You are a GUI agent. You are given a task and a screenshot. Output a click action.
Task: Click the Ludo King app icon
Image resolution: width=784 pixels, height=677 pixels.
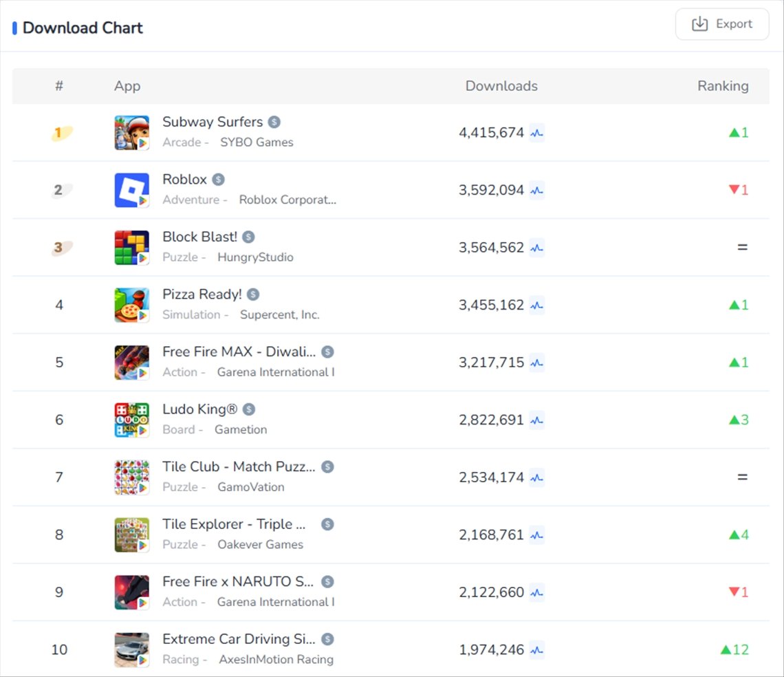click(x=131, y=420)
